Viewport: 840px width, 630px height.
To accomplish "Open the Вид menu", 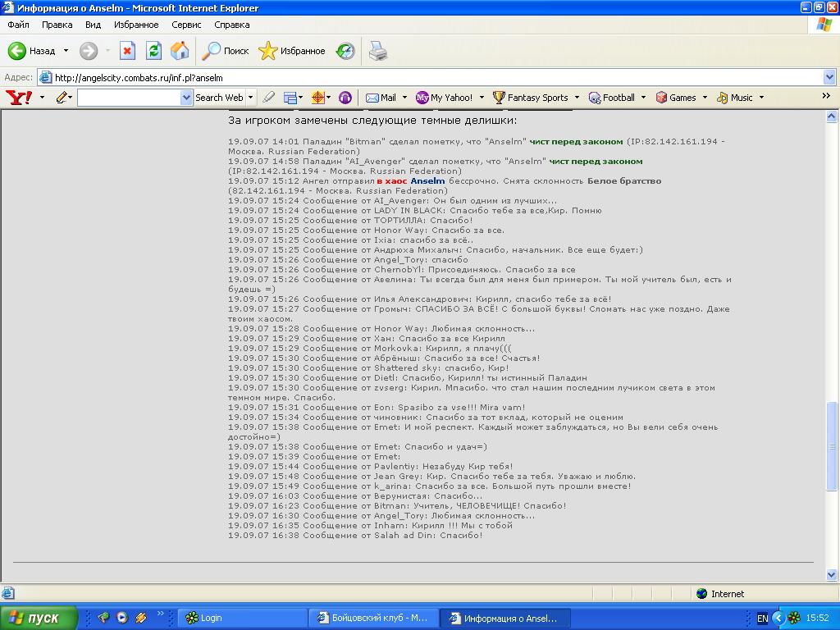I will (93, 25).
